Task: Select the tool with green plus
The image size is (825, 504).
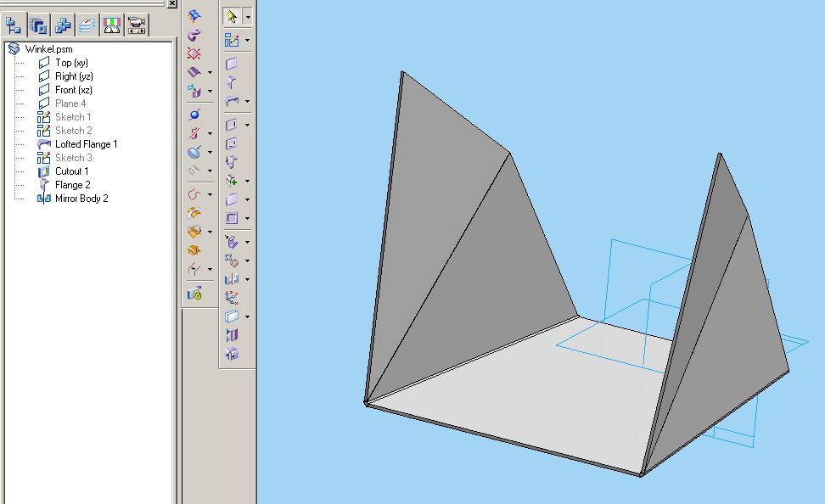Action: (x=232, y=181)
